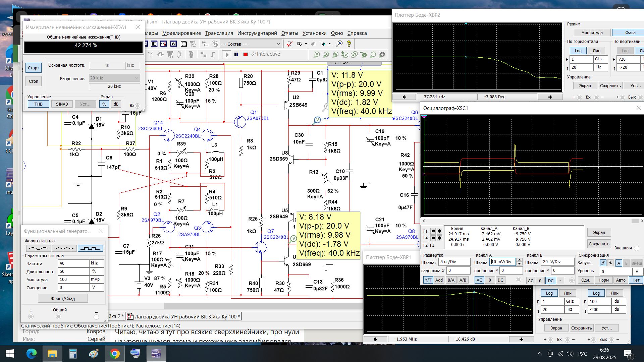Image resolution: width=644 pixels, height=362 pixels.
Task: Move Bode XBP2 cursor left arrow
Action: 404,97
